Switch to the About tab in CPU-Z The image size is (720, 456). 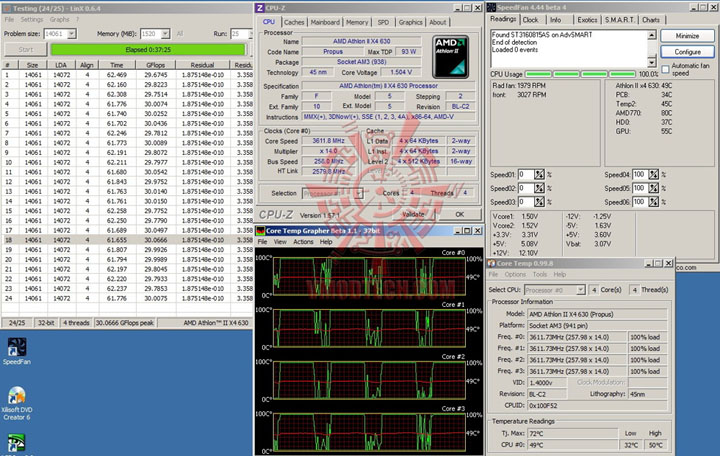438,22
